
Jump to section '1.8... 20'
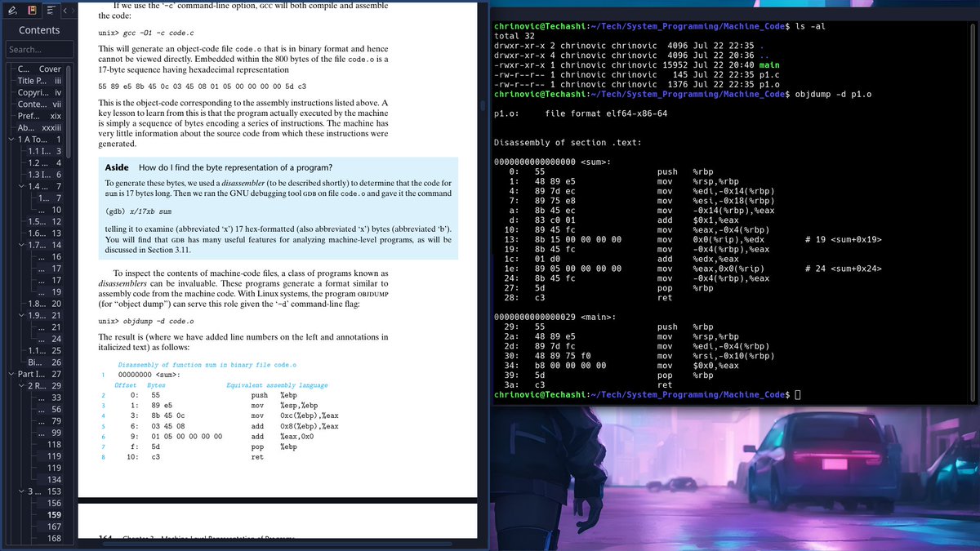(45, 304)
